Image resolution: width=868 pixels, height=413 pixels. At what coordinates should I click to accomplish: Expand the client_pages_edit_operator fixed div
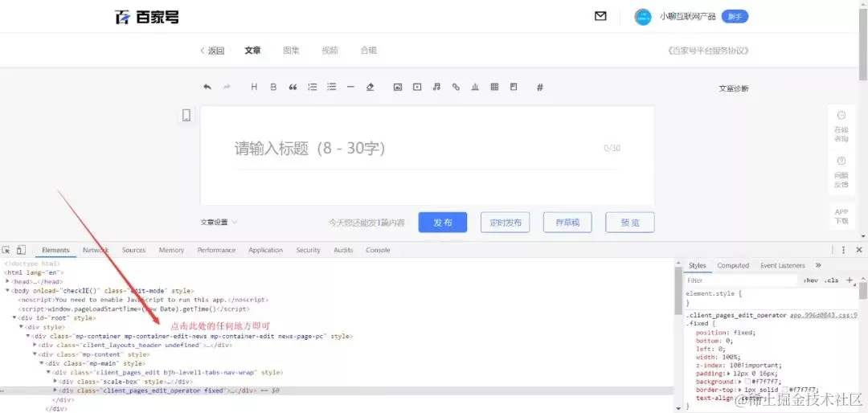55,391
